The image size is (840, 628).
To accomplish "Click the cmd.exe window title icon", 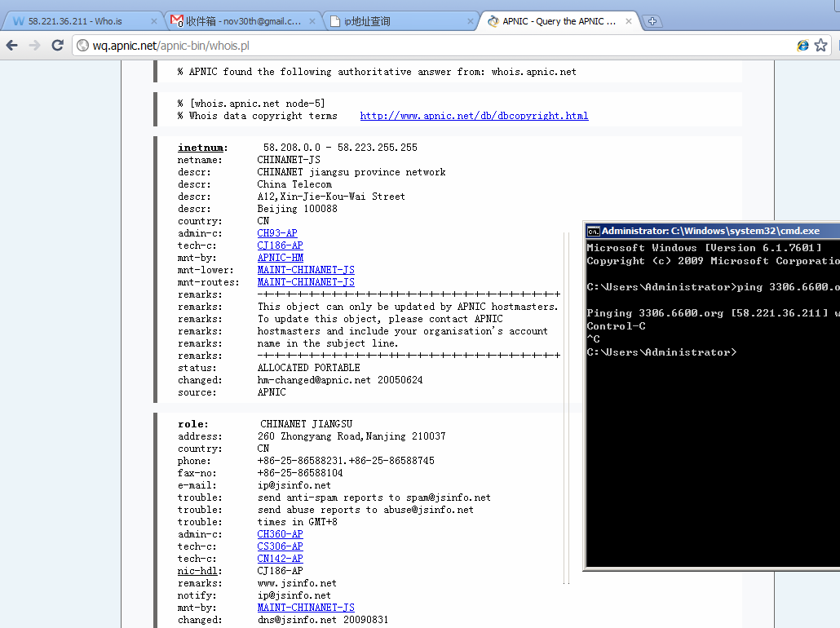I will coord(593,231).
